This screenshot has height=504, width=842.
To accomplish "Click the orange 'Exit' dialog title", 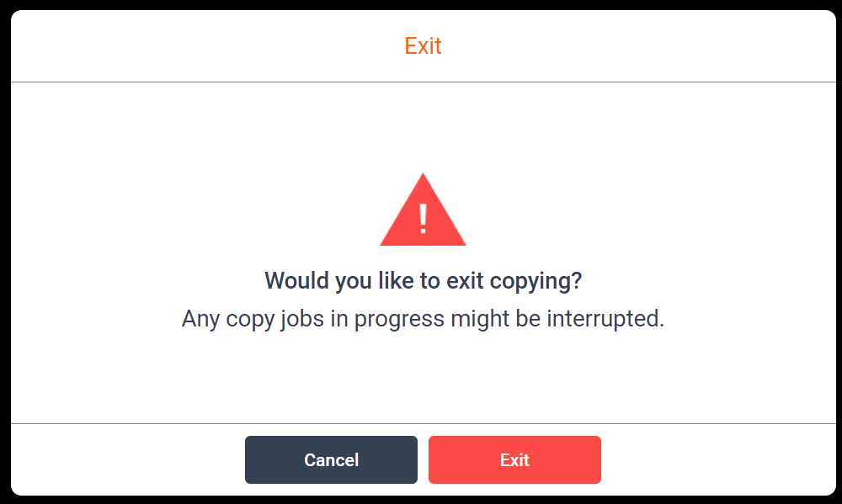I will (423, 46).
